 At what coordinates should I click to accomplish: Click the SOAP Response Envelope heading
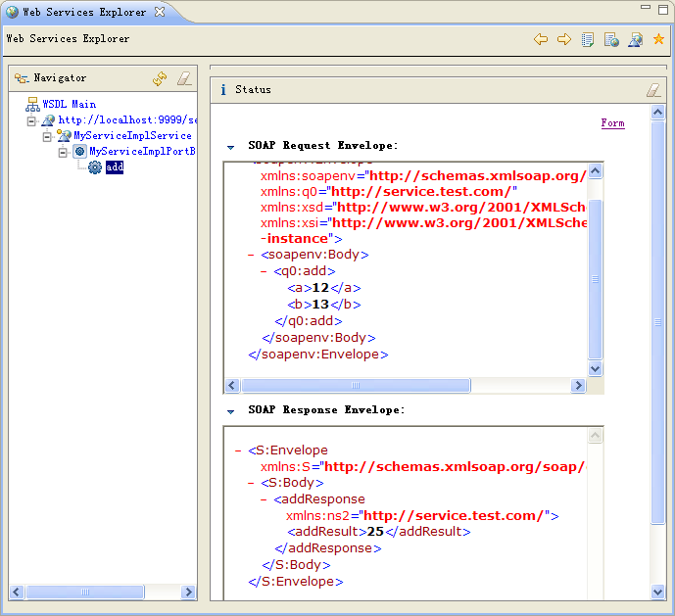(326, 409)
